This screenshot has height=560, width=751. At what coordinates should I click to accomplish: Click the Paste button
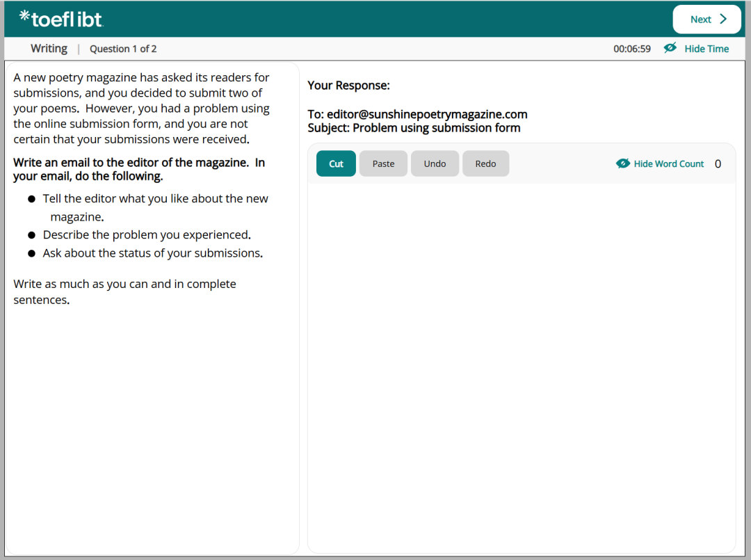[x=383, y=163]
